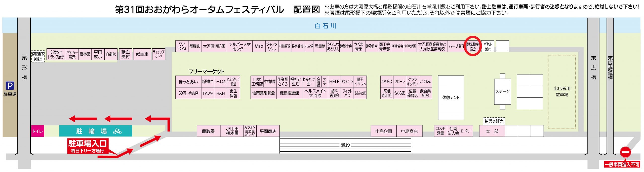Click the 末広橋 bridge label
Screen dimensions: 644x172
click(x=593, y=67)
